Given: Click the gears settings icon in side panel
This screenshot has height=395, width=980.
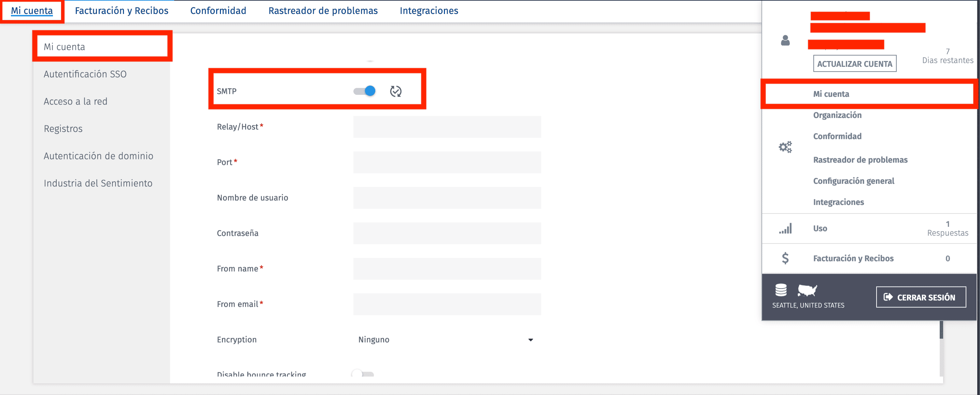Looking at the screenshot, I should (785, 147).
